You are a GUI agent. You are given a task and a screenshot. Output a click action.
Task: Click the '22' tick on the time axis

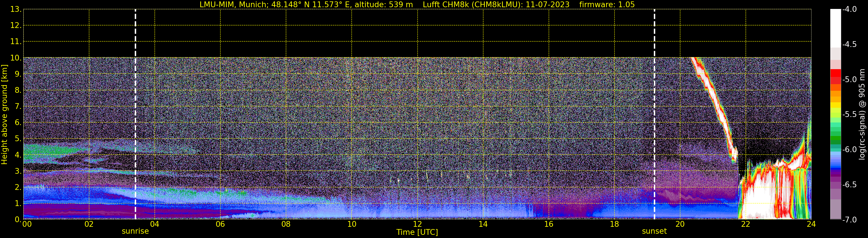coord(746,224)
